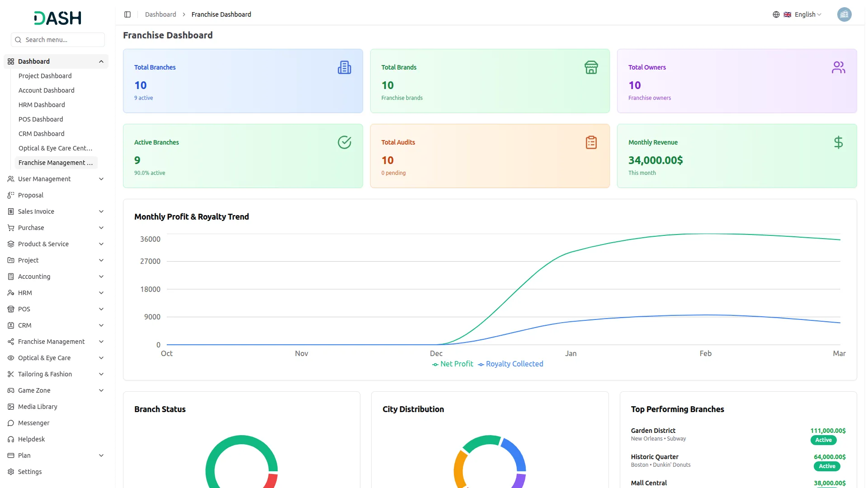Click the user avatar icon
This screenshot has height=488, width=868.
pyautogui.click(x=844, y=14)
